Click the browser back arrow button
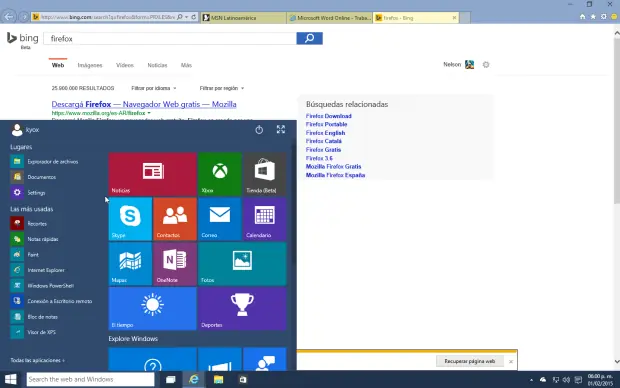Image resolution: width=620 pixels, height=388 pixels. [x=9, y=17]
